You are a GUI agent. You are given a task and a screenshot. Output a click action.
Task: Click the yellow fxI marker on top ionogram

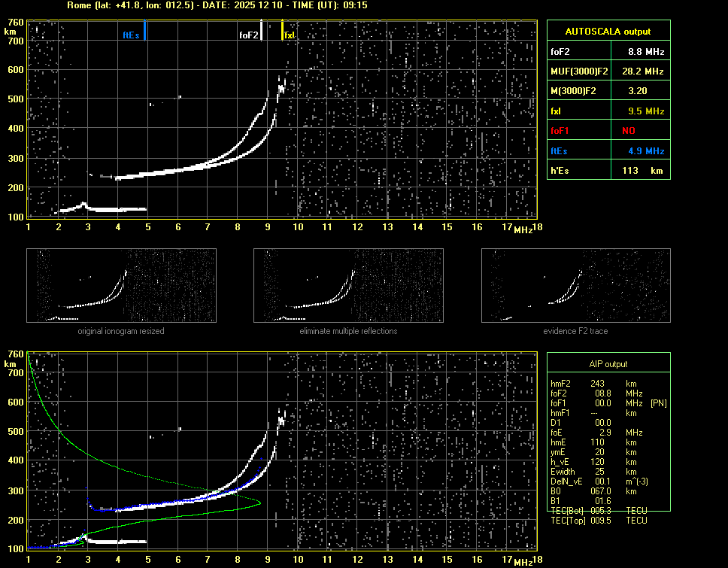283,31
